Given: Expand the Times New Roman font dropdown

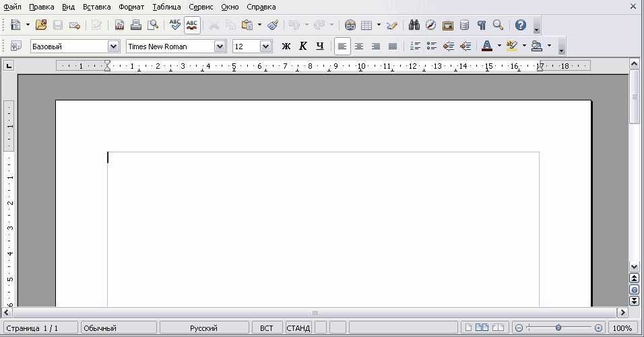Looking at the screenshot, I should [x=220, y=47].
